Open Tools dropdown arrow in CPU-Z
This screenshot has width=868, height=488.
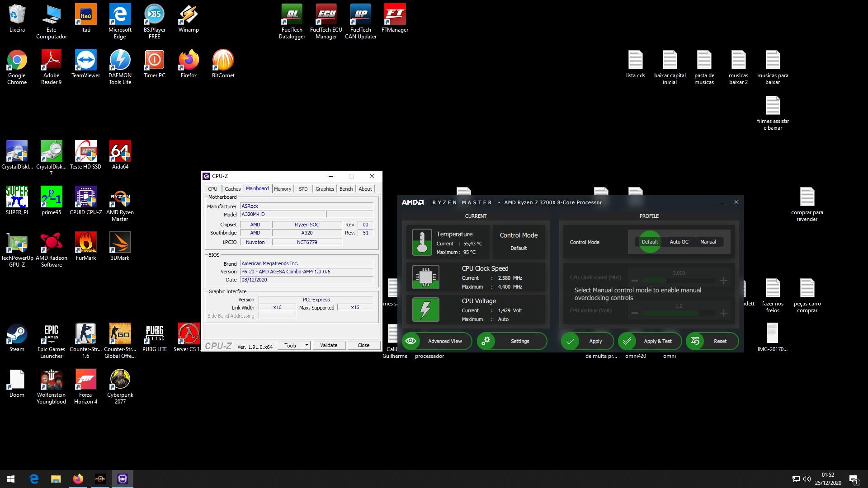click(x=307, y=345)
